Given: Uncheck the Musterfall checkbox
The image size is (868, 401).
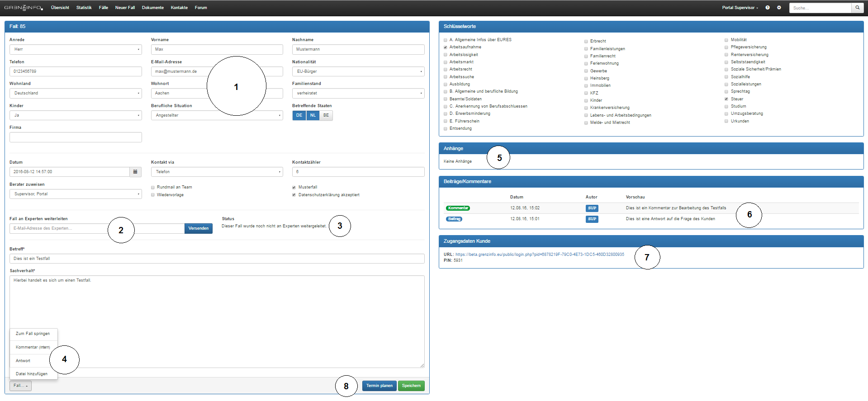Looking at the screenshot, I should point(294,188).
